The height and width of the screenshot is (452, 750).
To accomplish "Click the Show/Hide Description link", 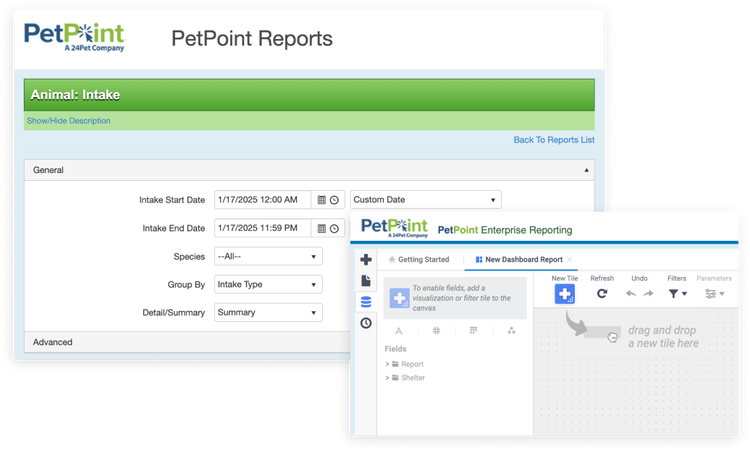I will 68,121.
